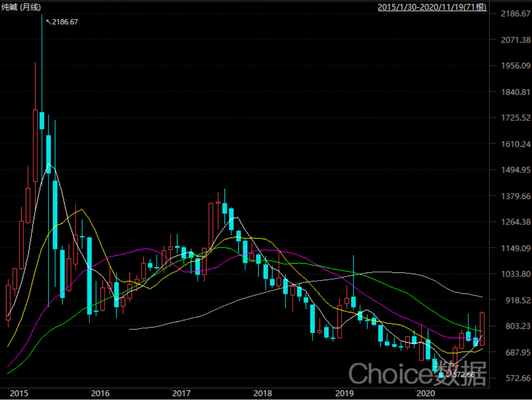Viewport: 532px width, 400px height.
Task: Click the last red candle at chart's right end
Action: [x=482, y=329]
